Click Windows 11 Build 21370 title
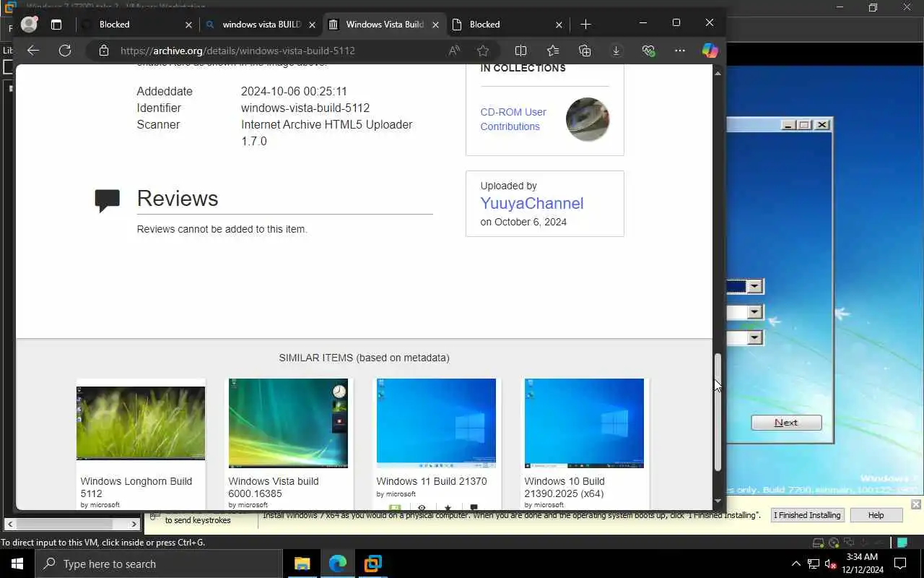924x578 pixels. (x=432, y=481)
